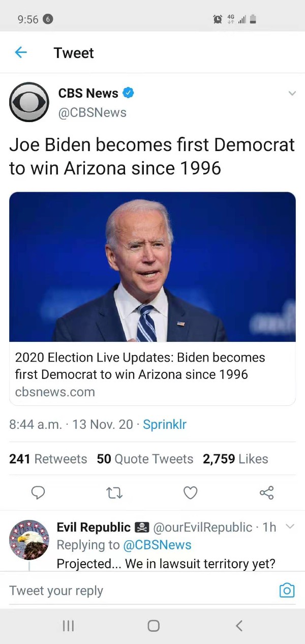Open the article preview image
This screenshot has width=305, height=644.
coord(152,267)
